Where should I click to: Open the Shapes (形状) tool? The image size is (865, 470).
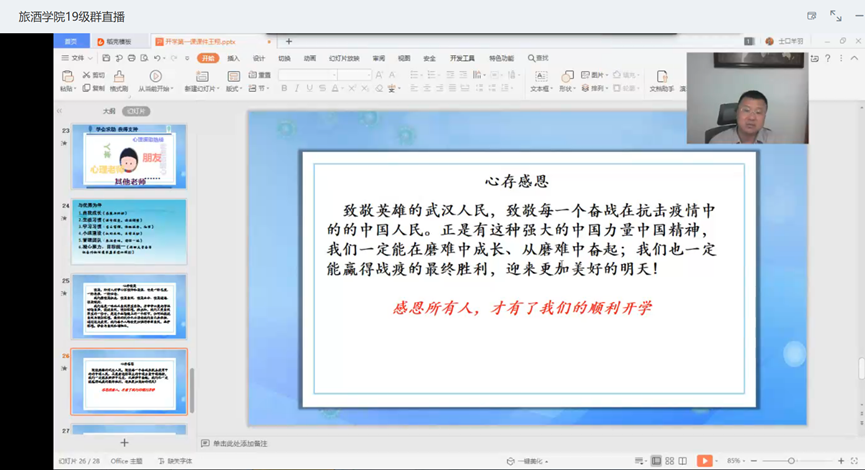coord(567,77)
